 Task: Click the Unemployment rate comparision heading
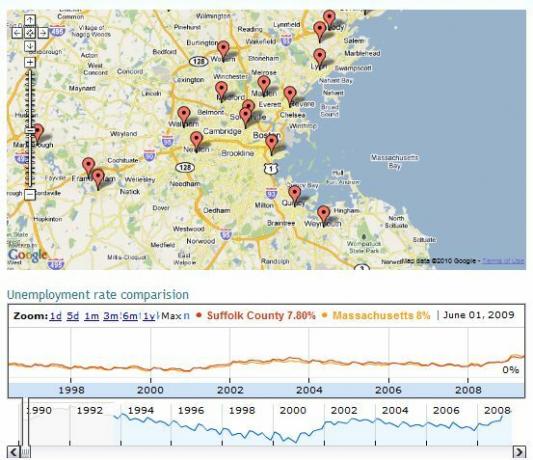(x=98, y=295)
